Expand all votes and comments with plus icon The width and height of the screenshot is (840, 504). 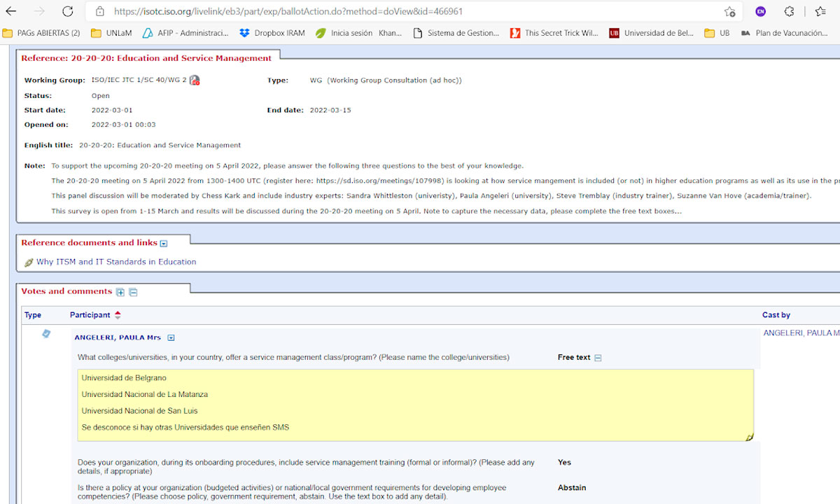click(120, 292)
